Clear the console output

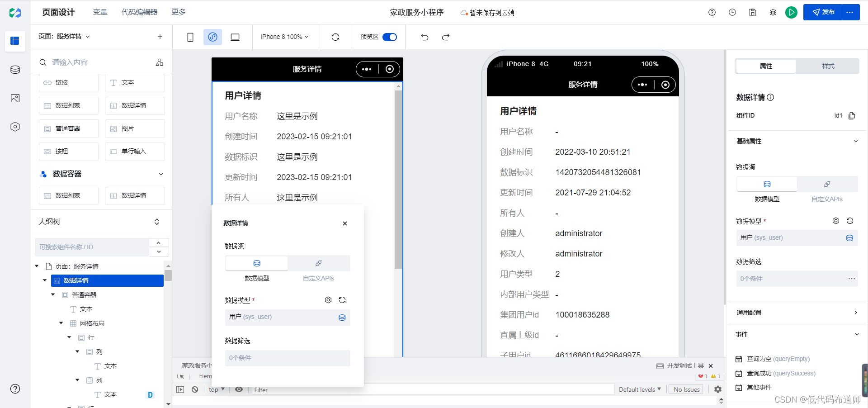point(195,389)
